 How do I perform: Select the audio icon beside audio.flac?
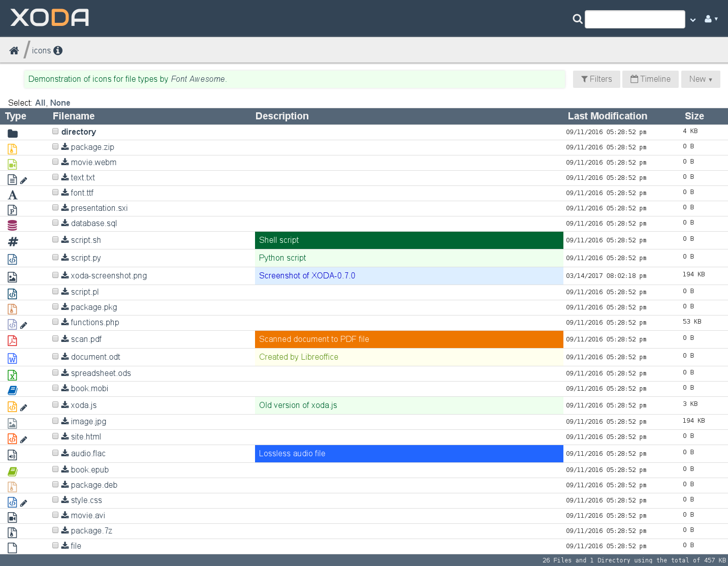(x=12, y=455)
